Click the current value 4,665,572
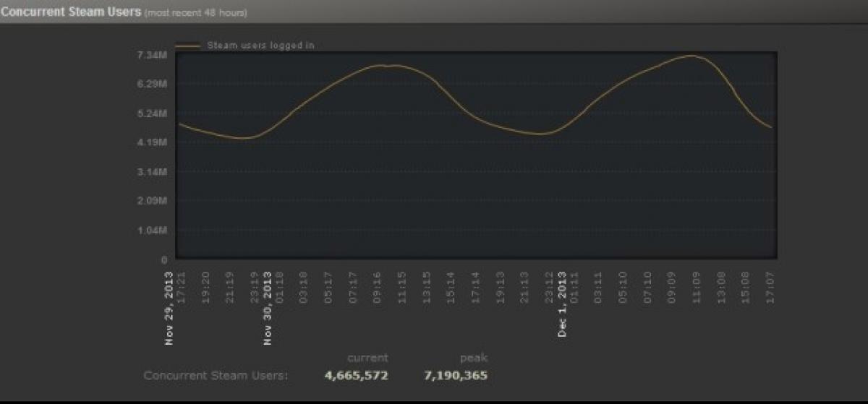This screenshot has height=404, width=868. (x=356, y=375)
